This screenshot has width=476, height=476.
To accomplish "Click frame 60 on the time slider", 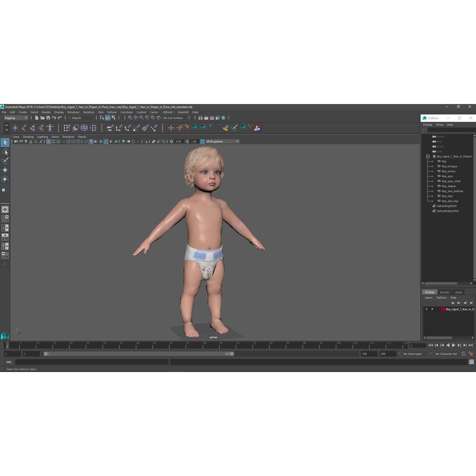I will coord(205,345).
